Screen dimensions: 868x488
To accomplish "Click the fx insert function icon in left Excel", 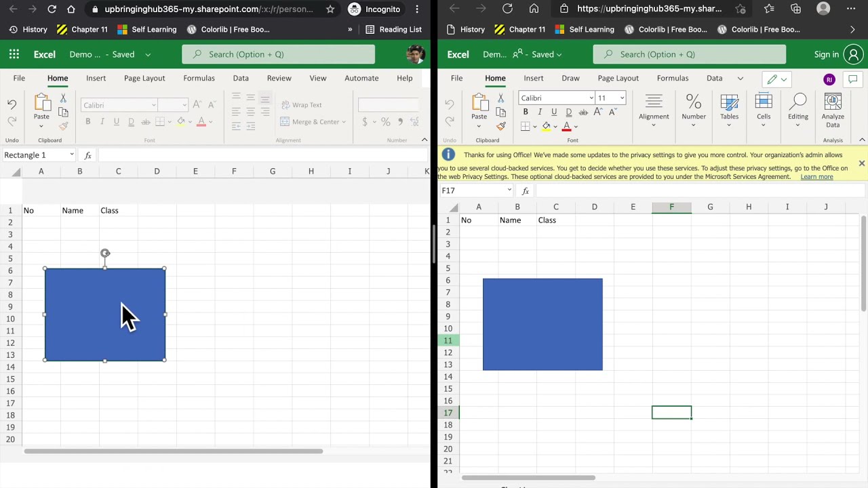I will 87,155.
